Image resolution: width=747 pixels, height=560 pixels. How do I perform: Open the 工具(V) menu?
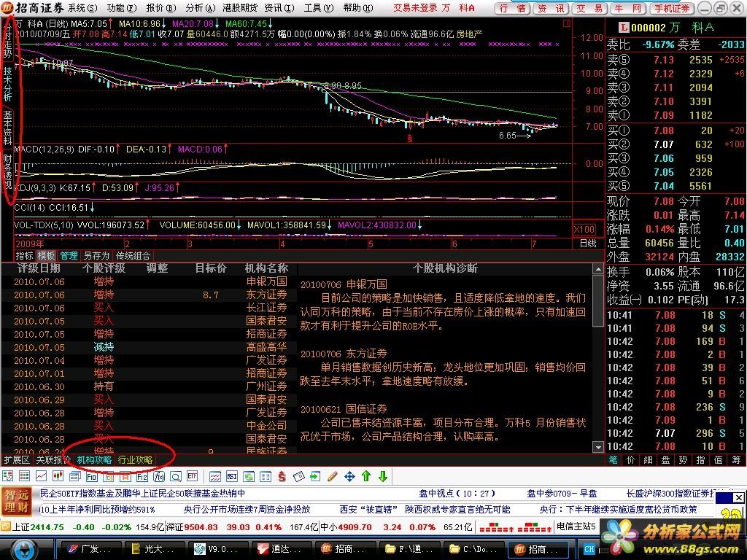[319, 7]
